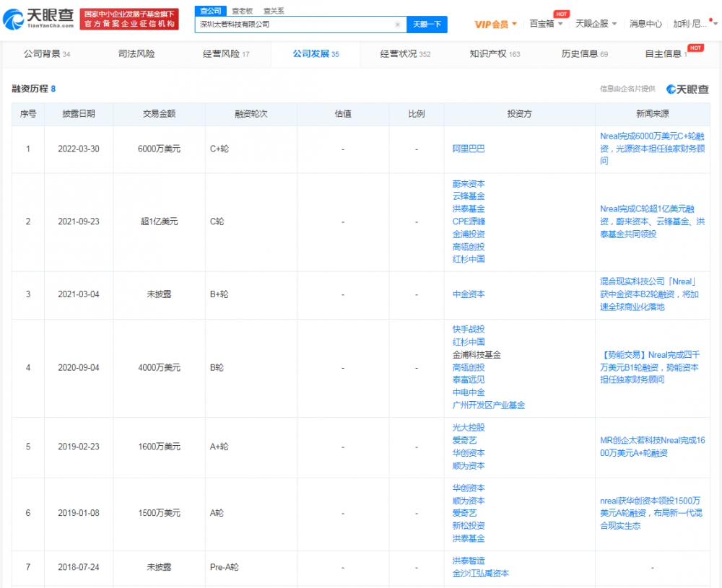Viewport: 722px width, 588px height.
Task: Open the 百宝箱 dropdown
Action: click(546, 24)
